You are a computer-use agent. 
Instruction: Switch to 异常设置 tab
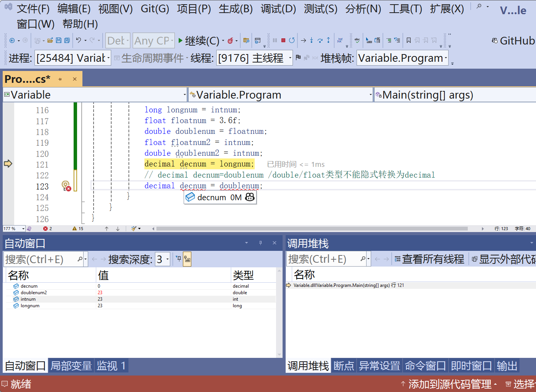(380, 366)
